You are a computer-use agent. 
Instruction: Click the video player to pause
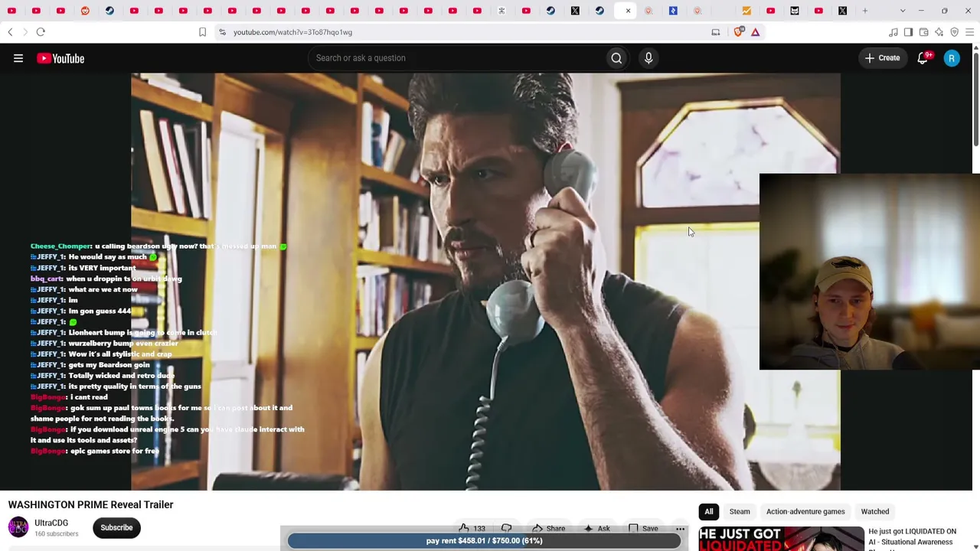pos(485,282)
